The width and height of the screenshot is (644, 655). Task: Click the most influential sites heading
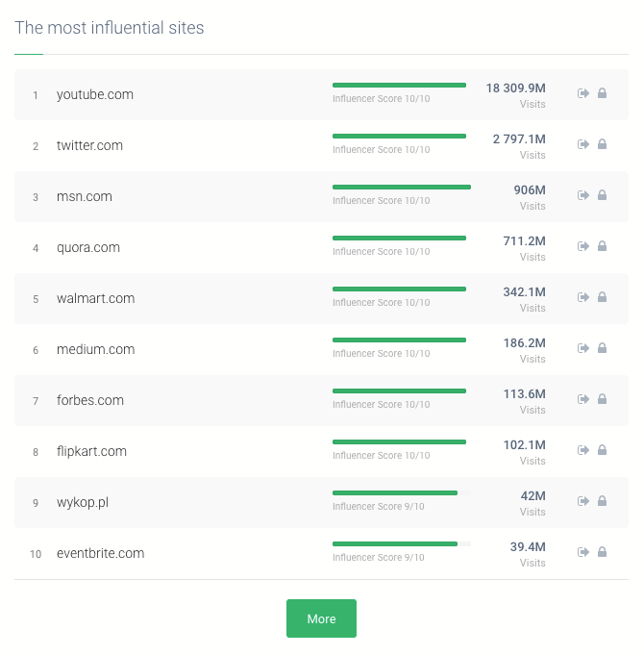click(x=110, y=28)
